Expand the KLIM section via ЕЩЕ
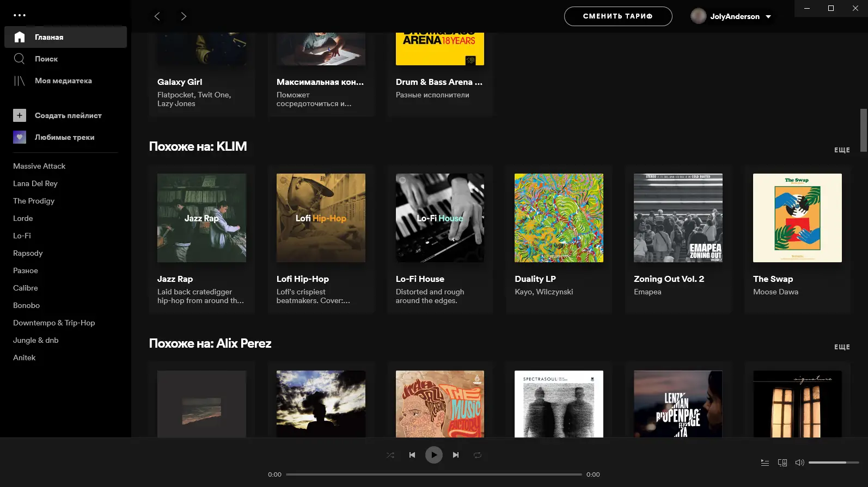This screenshot has width=868, height=487. [842, 150]
